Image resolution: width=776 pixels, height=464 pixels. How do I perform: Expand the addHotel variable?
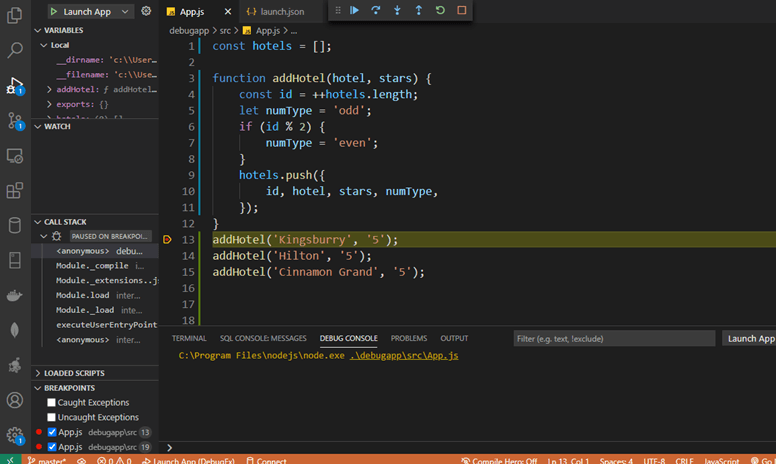pos(50,89)
